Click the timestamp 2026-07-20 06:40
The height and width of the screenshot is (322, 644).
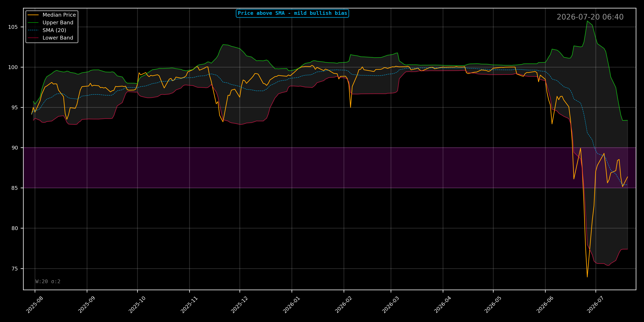[590, 17]
